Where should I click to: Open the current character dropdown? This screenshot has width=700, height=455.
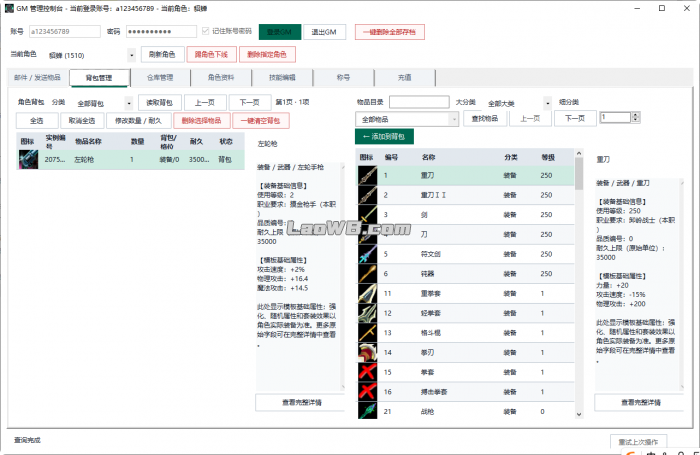(x=131, y=55)
